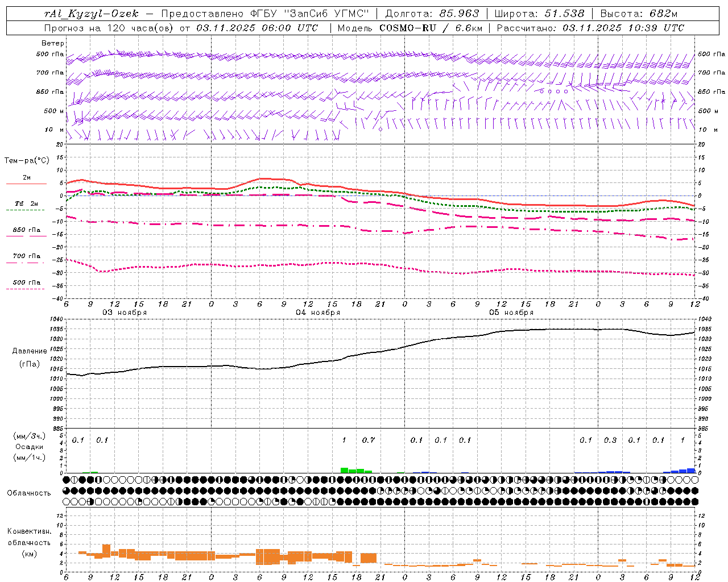Click the 0.7 precipitation value

coord(369,440)
